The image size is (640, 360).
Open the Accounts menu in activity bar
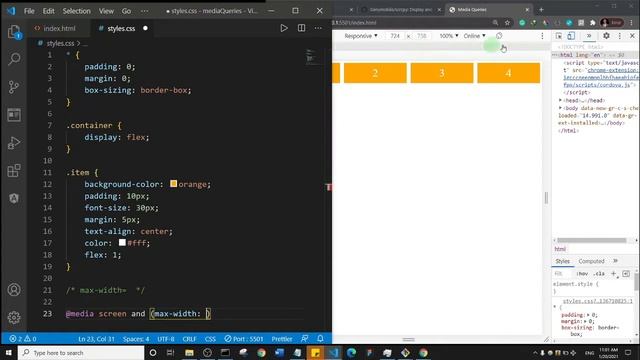pyautogui.click(x=14, y=290)
